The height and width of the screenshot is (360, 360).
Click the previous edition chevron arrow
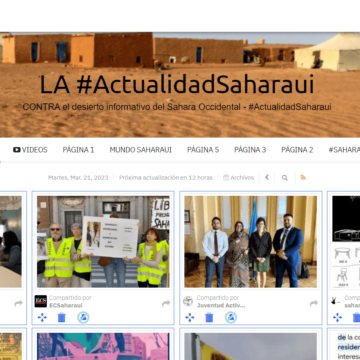click(x=267, y=178)
